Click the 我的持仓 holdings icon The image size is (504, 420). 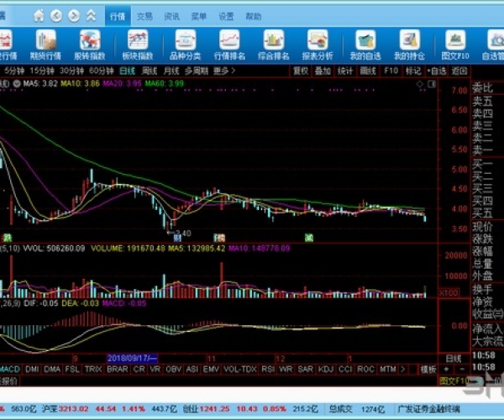409,44
